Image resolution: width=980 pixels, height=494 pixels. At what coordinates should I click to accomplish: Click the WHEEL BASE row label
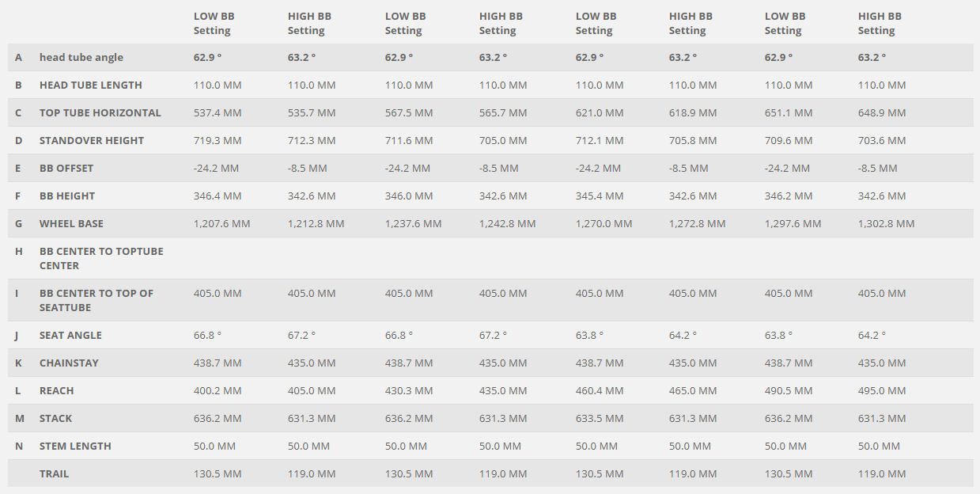click(x=71, y=224)
